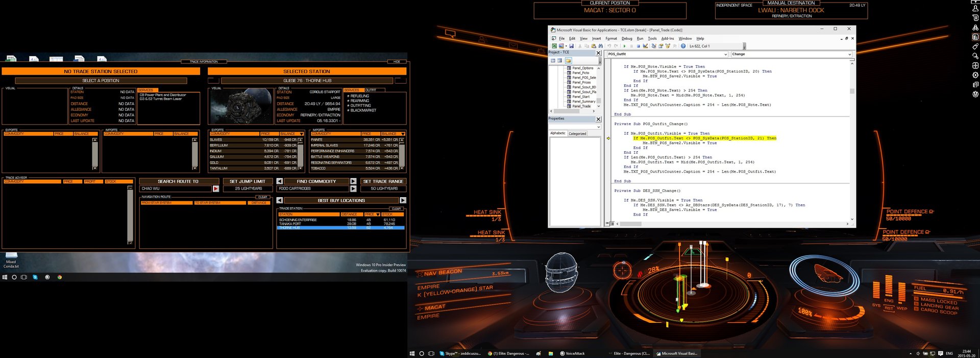
Task: Click the Find binoculars icon in VBA toolbar
Action: coord(600,46)
